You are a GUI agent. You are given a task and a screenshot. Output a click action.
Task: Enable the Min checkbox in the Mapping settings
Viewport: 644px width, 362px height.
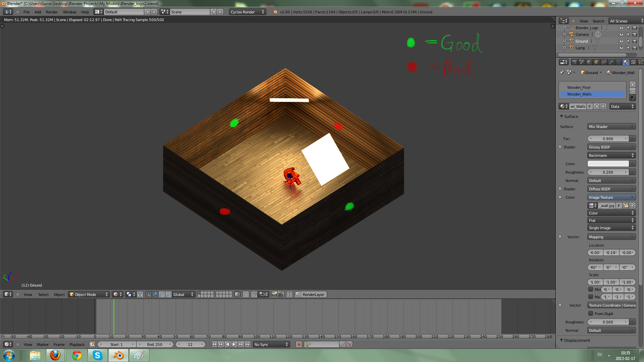[591, 289]
